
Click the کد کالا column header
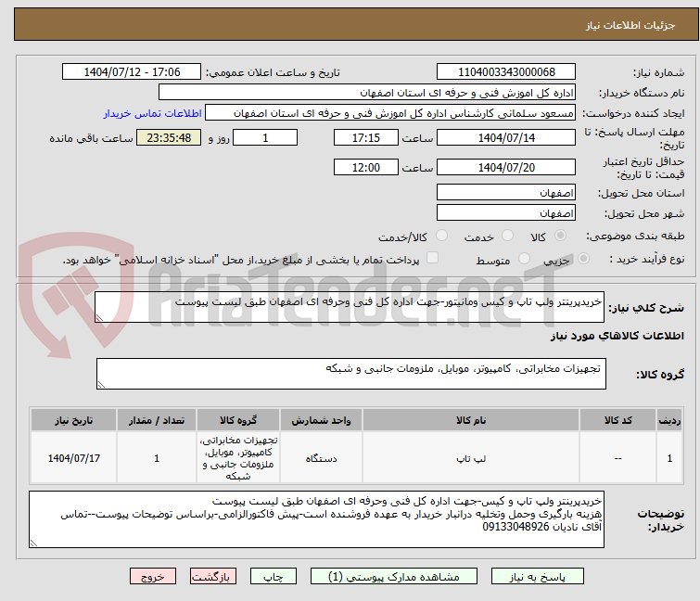click(x=617, y=420)
